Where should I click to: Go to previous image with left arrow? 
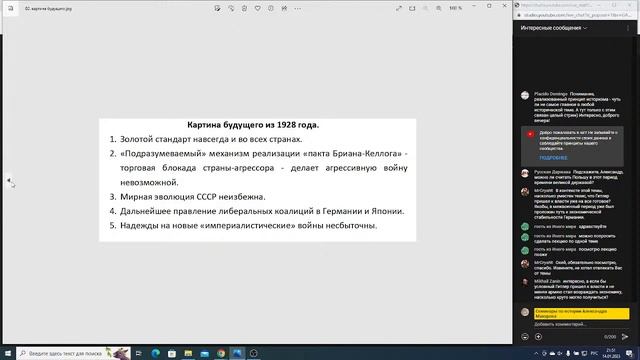pos(9,180)
